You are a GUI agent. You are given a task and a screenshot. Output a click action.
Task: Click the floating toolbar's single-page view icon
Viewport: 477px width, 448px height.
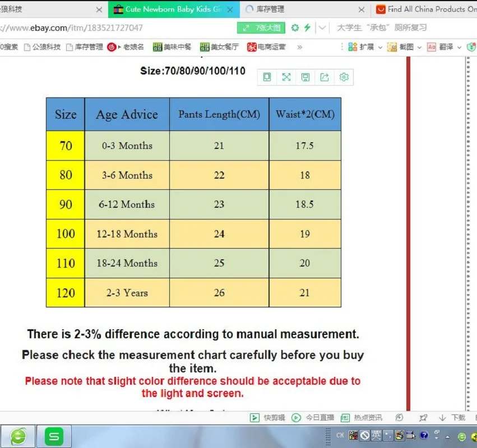pyautogui.click(x=267, y=77)
